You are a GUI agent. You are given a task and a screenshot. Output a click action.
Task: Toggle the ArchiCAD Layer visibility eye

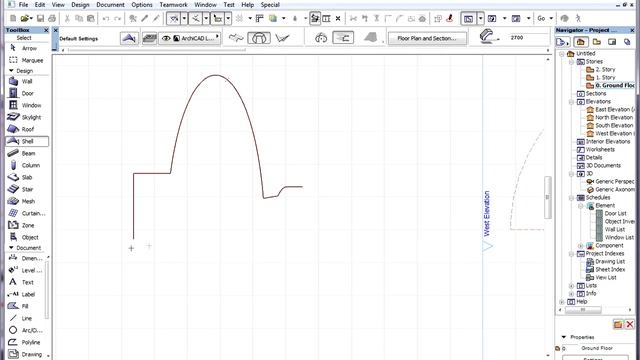pyautogui.click(x=166, y=38)
